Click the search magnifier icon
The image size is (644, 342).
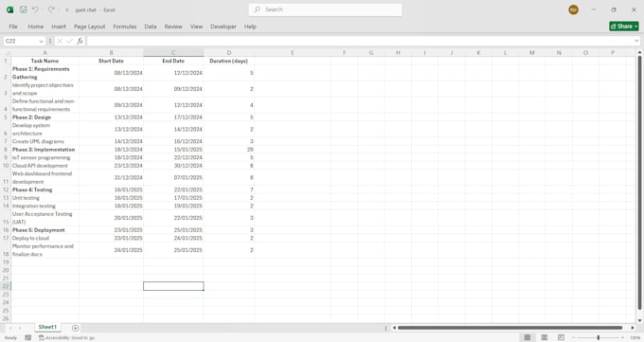[x=257, y=9]
